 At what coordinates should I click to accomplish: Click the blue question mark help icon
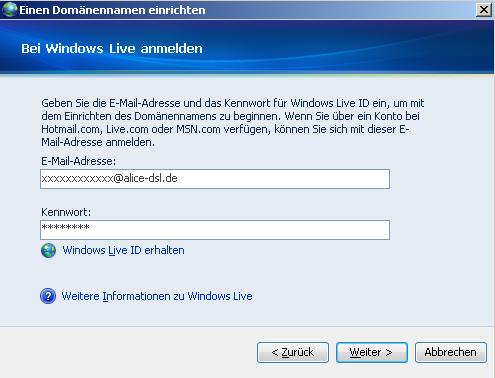click(48, 296)
